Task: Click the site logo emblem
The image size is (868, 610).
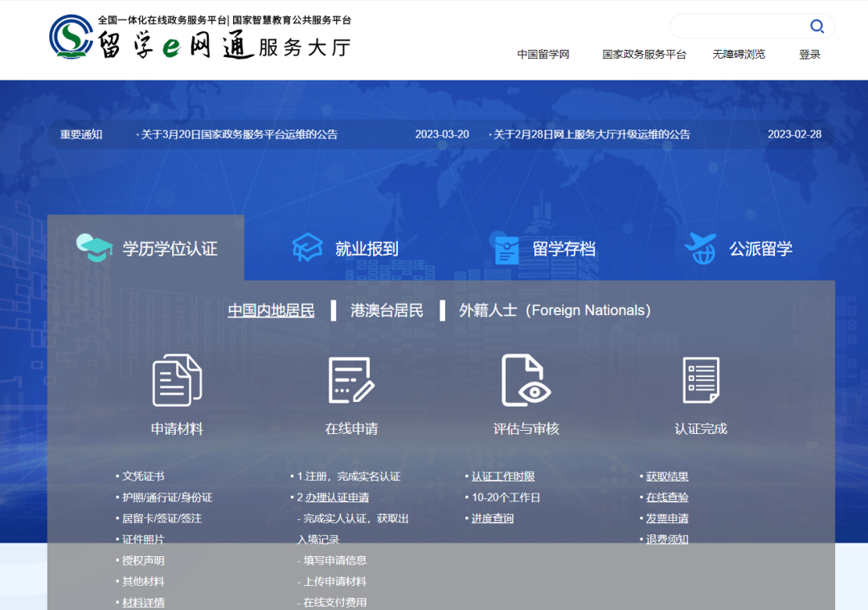Action: pos(71,36)
